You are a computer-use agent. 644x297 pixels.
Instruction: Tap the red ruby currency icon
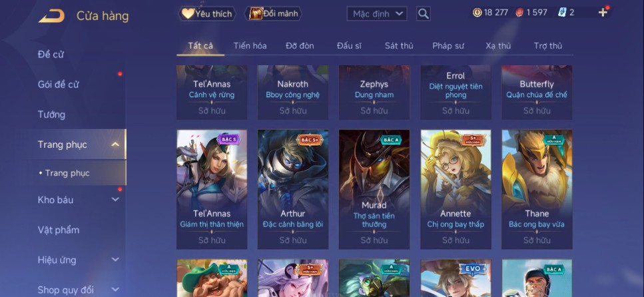519,13
